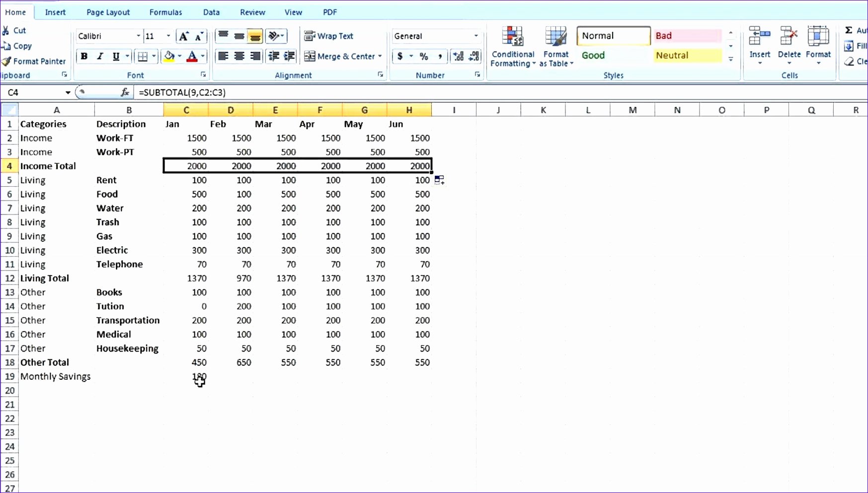Open the Name Box dropdown arrow

[68, 92]
